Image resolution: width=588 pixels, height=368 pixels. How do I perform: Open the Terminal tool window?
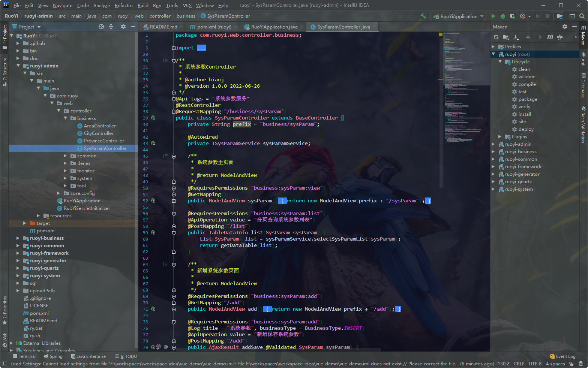(x=24, y=356)
